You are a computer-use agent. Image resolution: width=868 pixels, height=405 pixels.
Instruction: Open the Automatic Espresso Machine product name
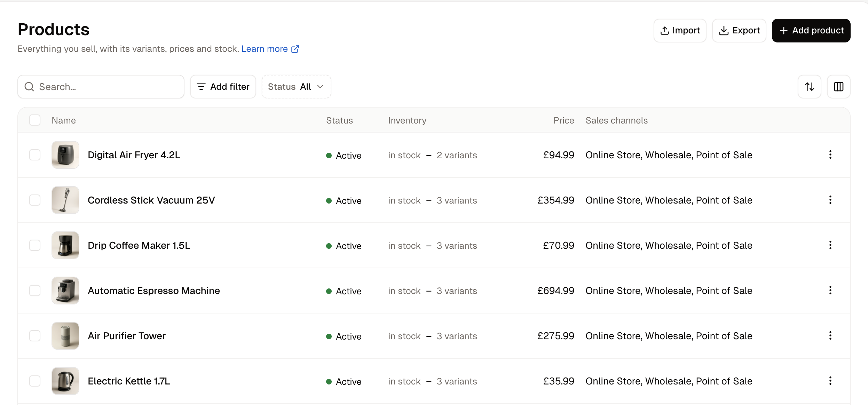pyautogui.click(x=154, y=291)
